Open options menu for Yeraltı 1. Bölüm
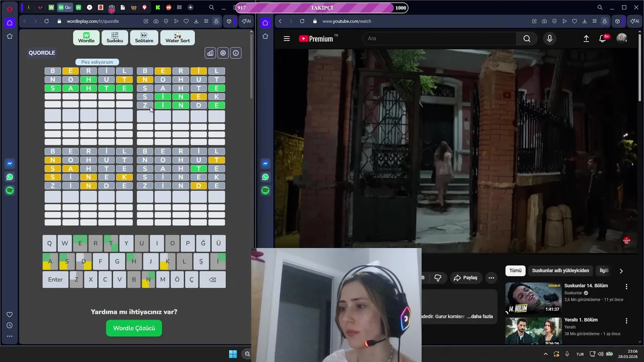Screen dimensions: 644x362 tap(626, 321)
